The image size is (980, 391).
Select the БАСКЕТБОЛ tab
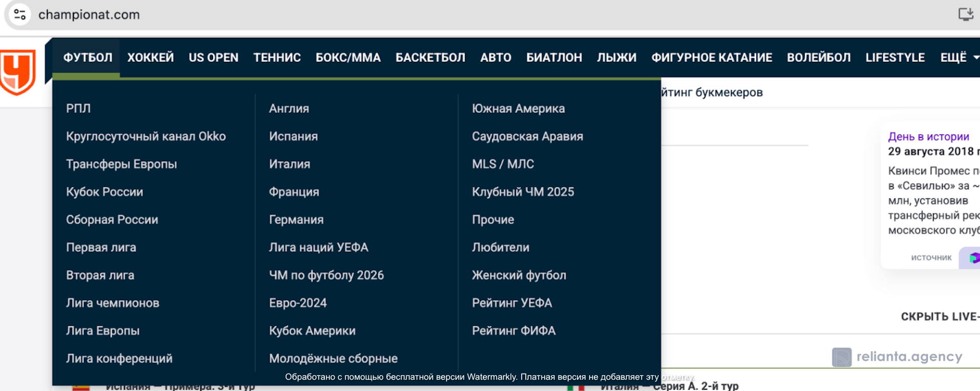[430, 58]
